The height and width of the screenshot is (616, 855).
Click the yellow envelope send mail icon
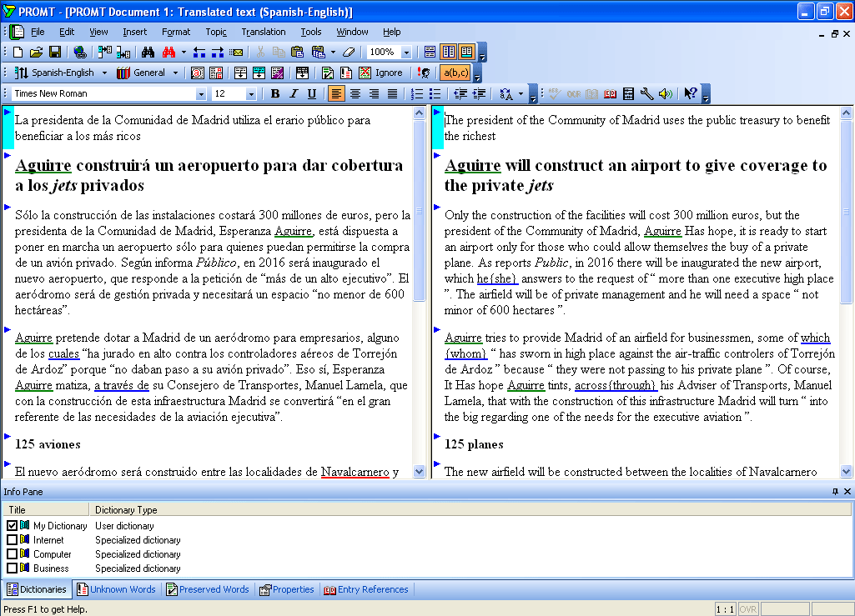tap(236, 53)
